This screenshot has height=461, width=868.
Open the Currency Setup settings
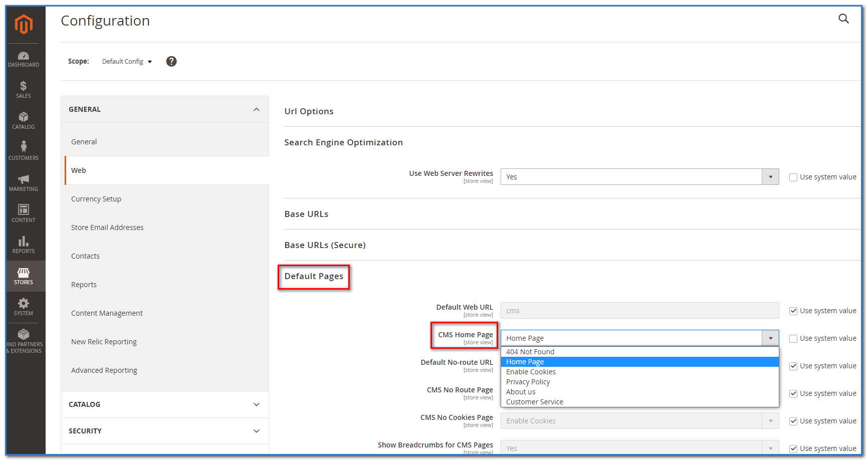coord(96,199)
